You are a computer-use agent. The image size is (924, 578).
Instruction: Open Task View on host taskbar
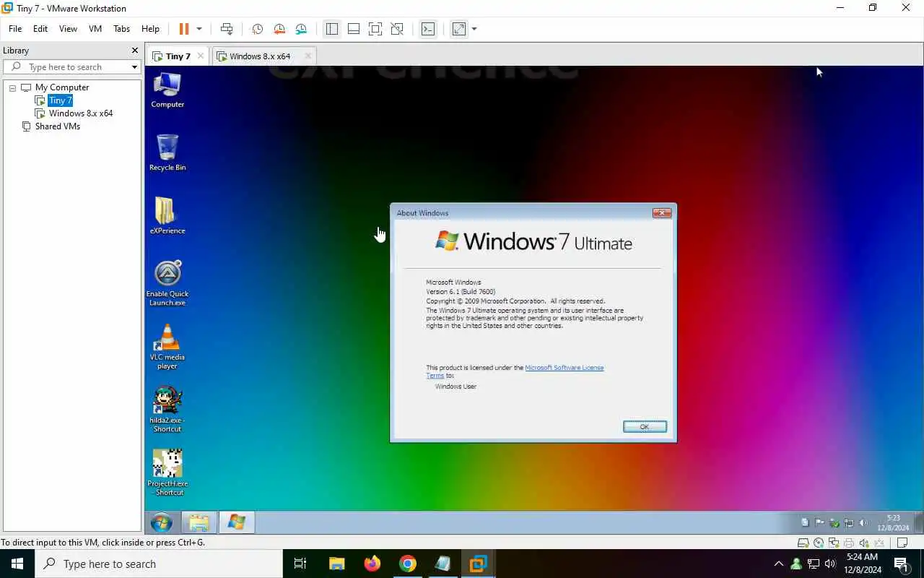300,564
